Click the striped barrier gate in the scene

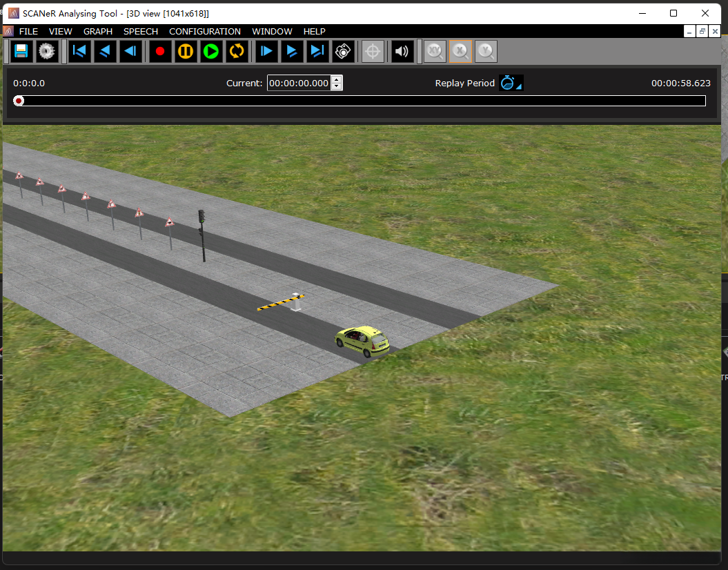(282, 302)
